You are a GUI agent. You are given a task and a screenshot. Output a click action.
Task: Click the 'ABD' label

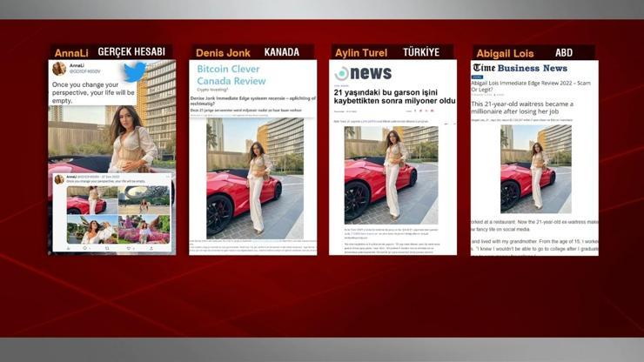point(564,52)
